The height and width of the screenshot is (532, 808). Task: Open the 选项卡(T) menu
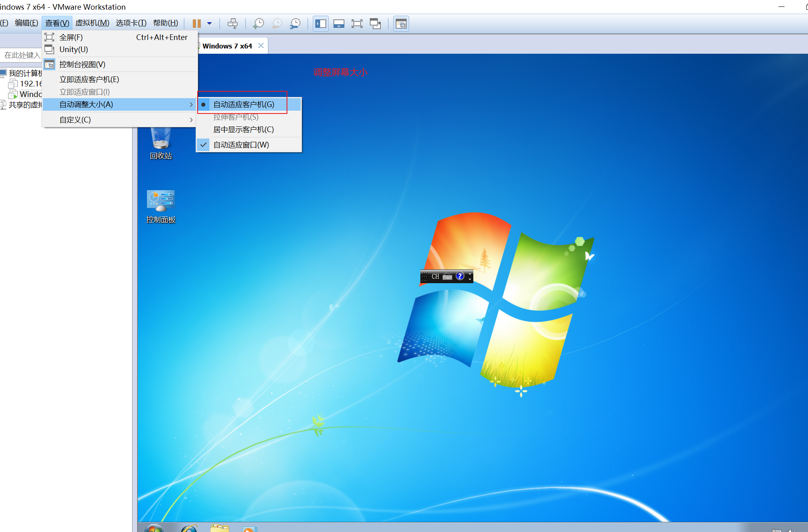click(131, 23)
